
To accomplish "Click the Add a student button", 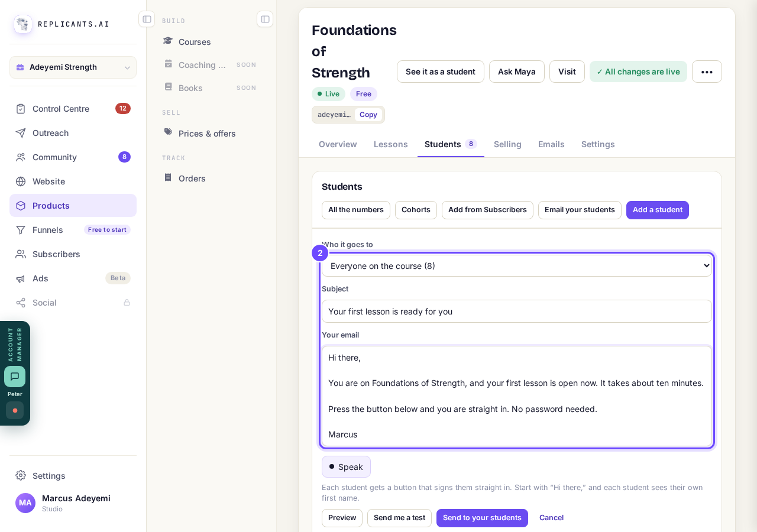I will coord(658,210).
